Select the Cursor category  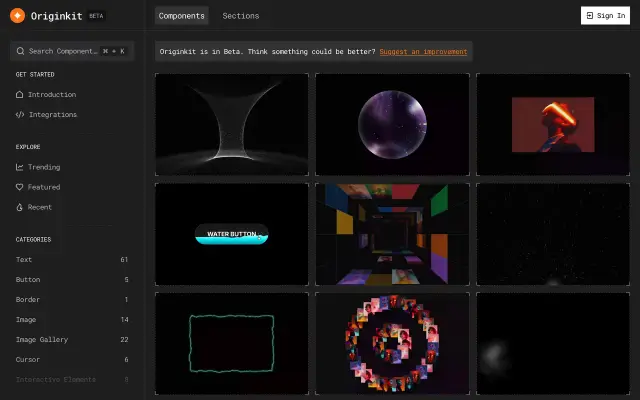(x=72, y=360)
